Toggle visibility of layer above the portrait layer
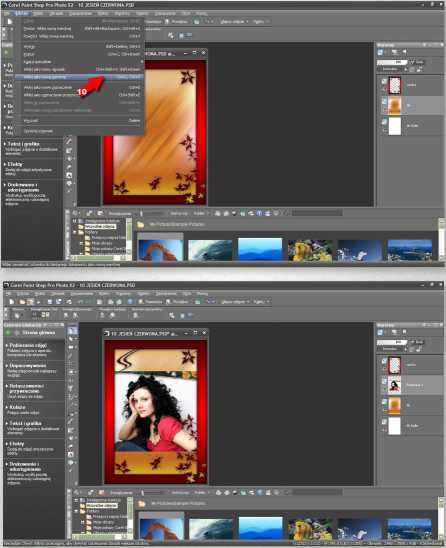 pos(384,361)
